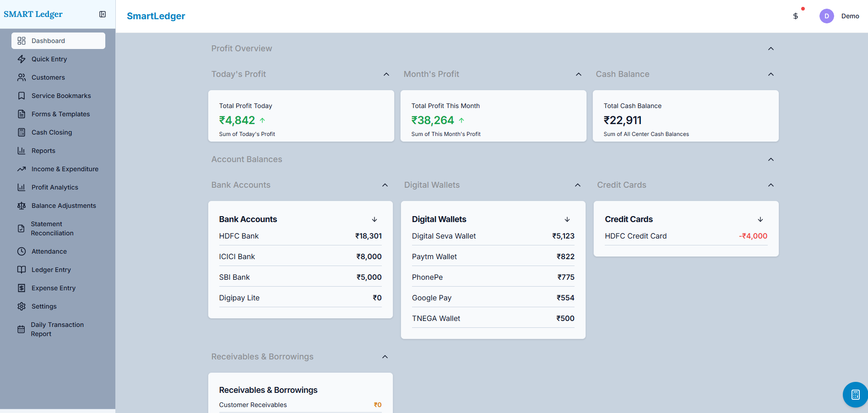This screenshot has width=868, height=413.
Task: Click the Reports bar chart icon
Action: click(x=22, y=151)
